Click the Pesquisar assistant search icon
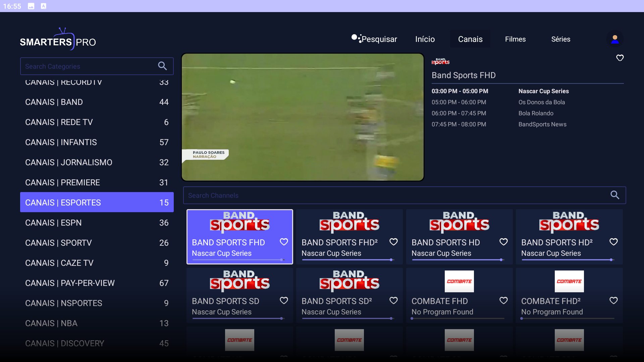The image size is (644, 362). pyautogui.click(x=356, y=39)
